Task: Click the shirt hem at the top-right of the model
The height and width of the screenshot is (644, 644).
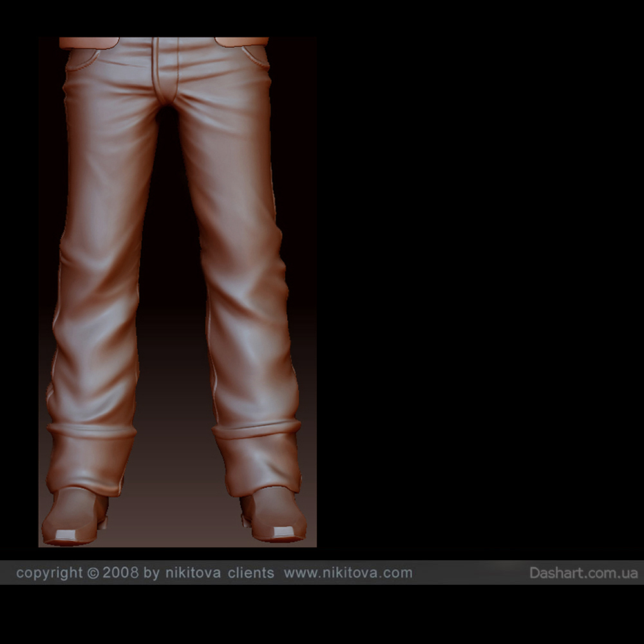Action: pyautogui.click(x=241, y=42)
